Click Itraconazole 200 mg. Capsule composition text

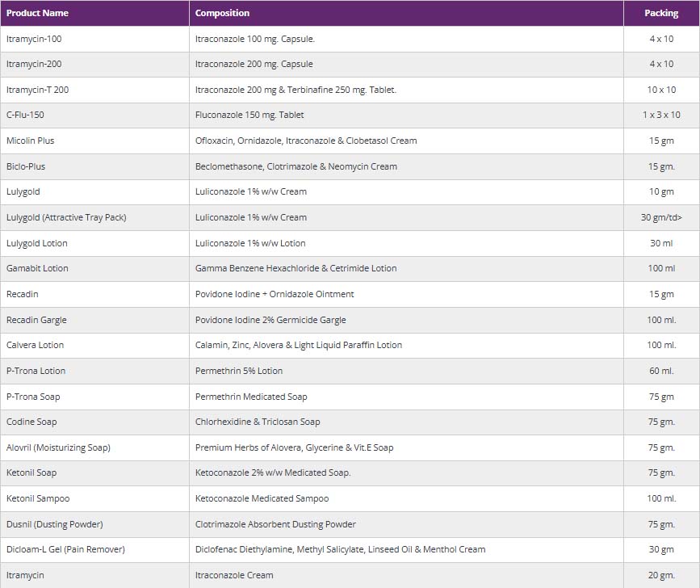click(254, 64)
